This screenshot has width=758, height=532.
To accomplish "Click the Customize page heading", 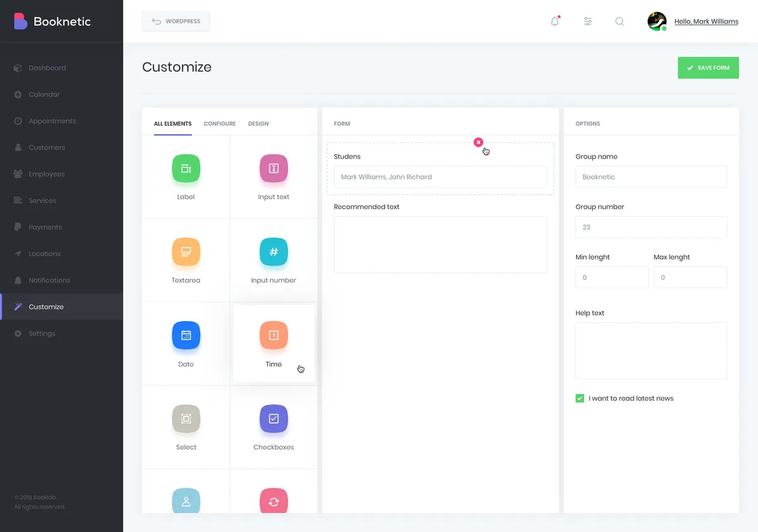I will click(x=177, y=67).
